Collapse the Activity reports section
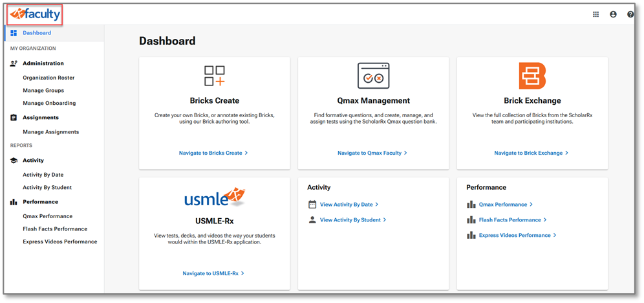Screen dimensions: 644x303 (x=33, y=161)
